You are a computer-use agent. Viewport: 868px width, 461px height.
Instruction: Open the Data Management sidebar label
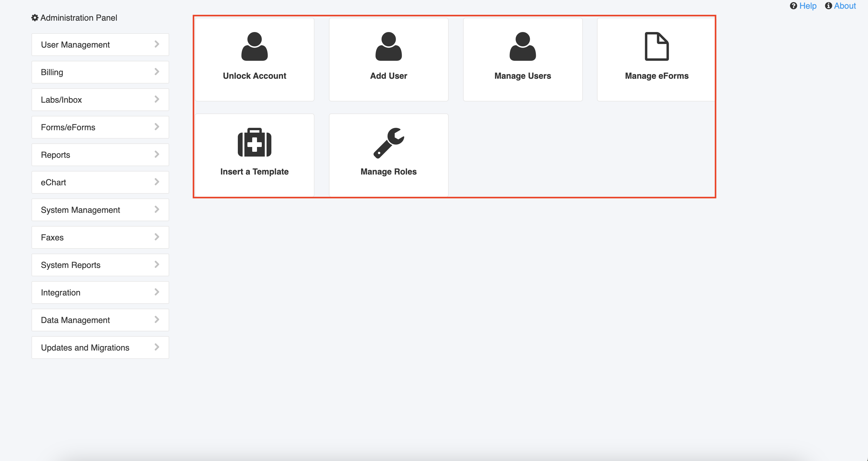[x=75, y=320]
